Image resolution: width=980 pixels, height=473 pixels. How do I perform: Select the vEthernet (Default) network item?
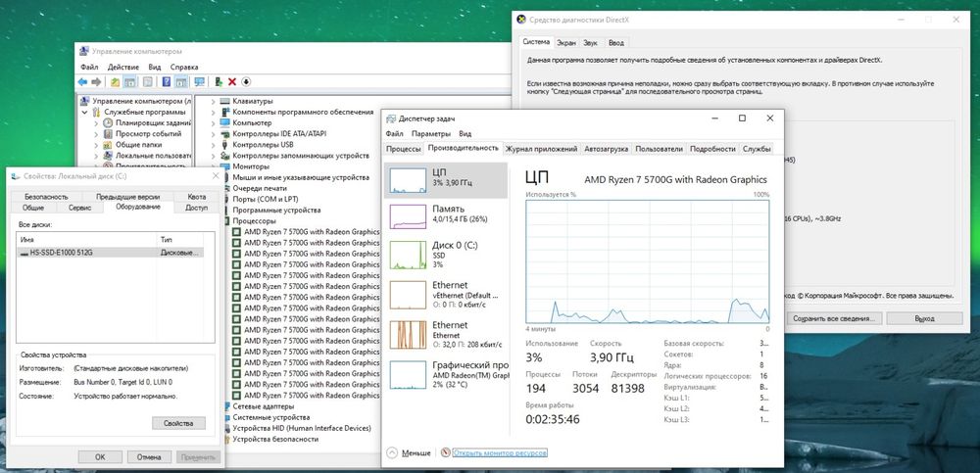[445, 295]
